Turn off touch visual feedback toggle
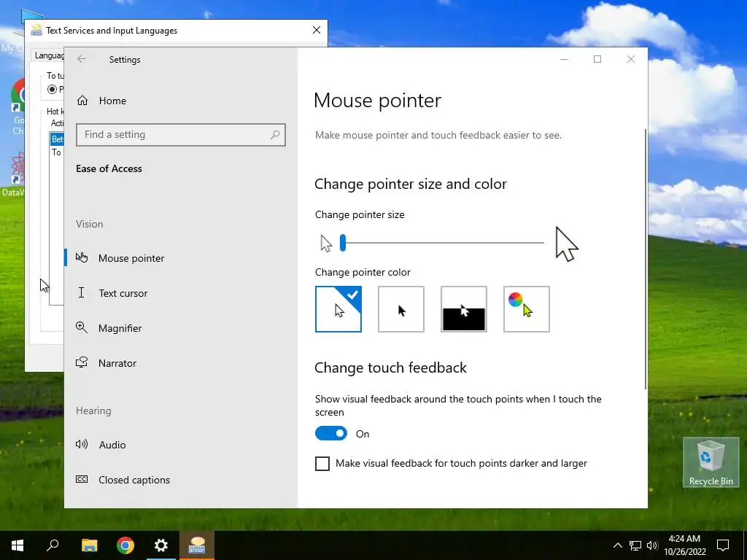The image size is (747, 560). [x=331, y=433]
